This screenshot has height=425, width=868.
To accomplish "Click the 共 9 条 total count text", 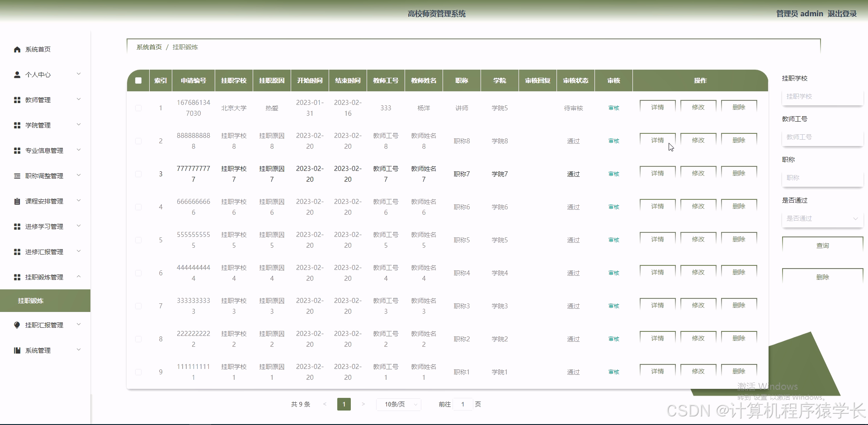I will coord(301,404).
